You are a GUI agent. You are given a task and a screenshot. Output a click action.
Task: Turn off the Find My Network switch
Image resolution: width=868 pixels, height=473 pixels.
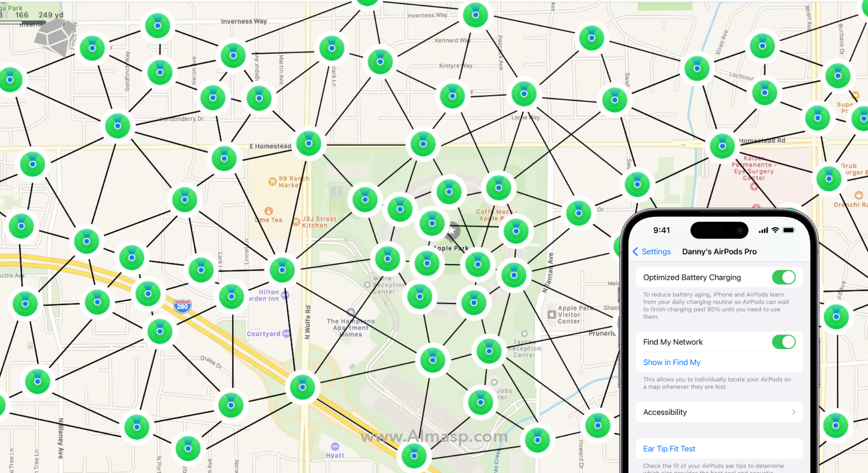[783, 342]
